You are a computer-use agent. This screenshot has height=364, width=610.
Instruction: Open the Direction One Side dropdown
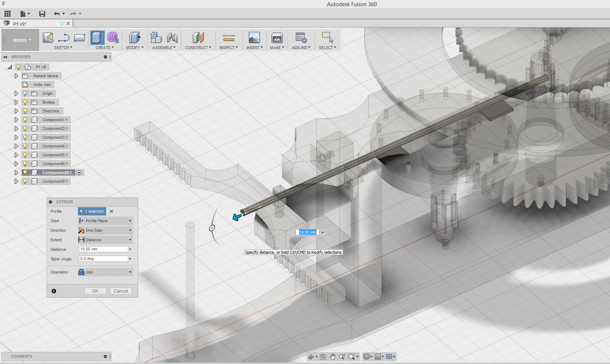pyautogui.click(x=105, y=230)
